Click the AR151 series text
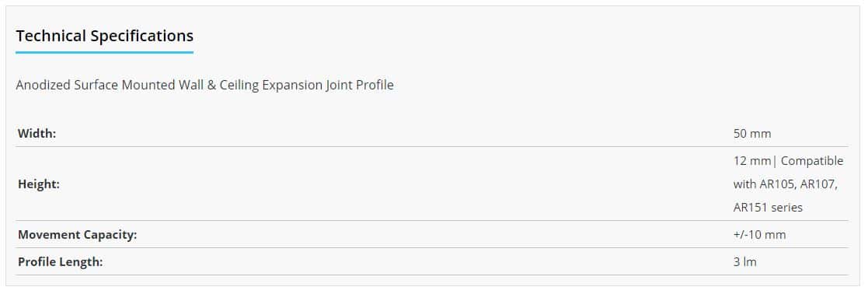Image resolution: width=868 pixels, height=294 pixels. click(768, 208)
